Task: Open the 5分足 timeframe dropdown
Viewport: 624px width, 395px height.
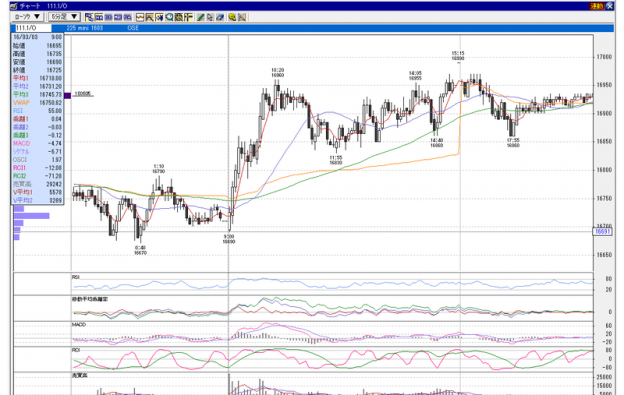Action: [64, 17]
